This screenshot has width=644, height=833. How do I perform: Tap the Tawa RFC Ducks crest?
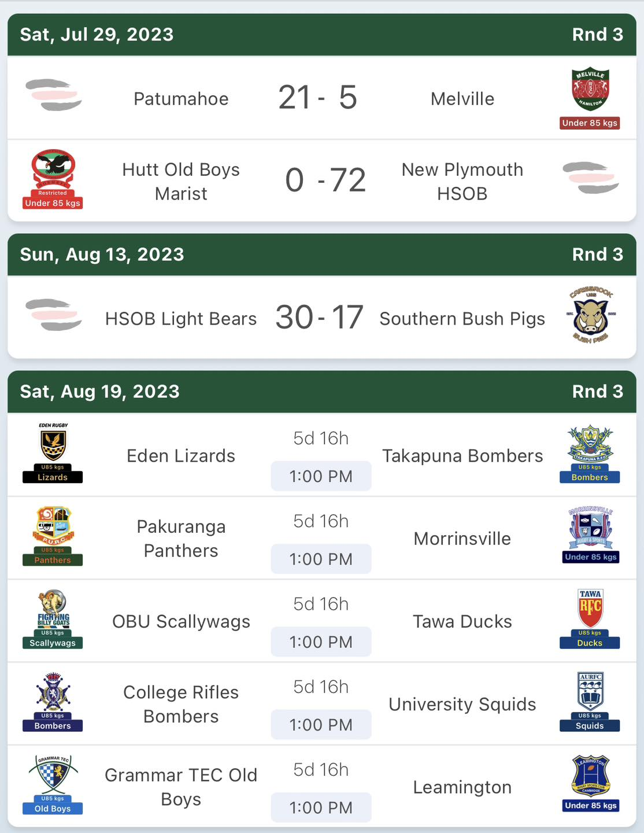point(590,619)
